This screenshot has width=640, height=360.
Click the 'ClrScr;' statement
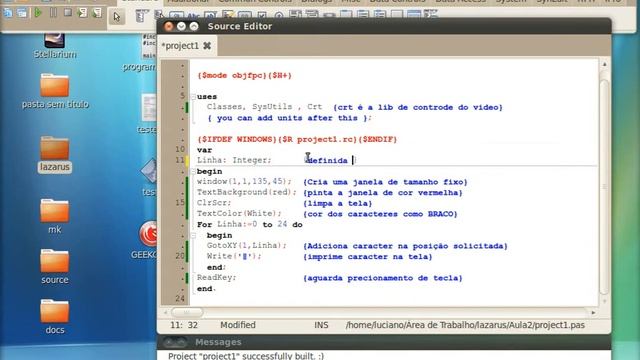point(214,203)
